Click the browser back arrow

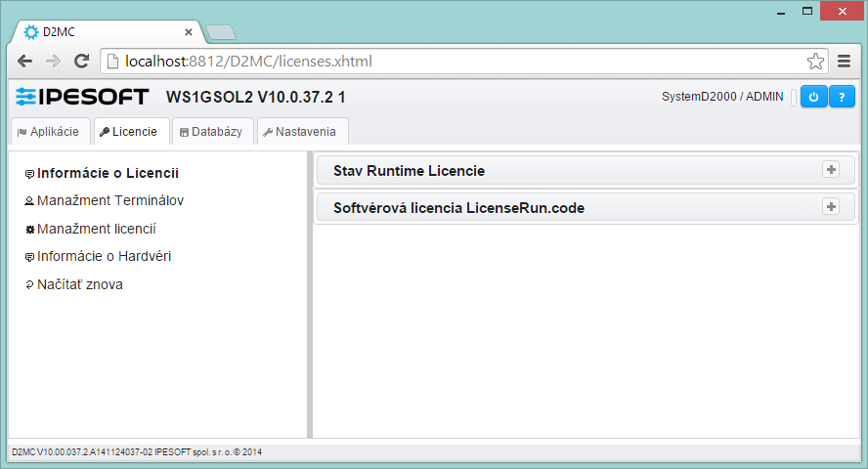pos(25,61)
